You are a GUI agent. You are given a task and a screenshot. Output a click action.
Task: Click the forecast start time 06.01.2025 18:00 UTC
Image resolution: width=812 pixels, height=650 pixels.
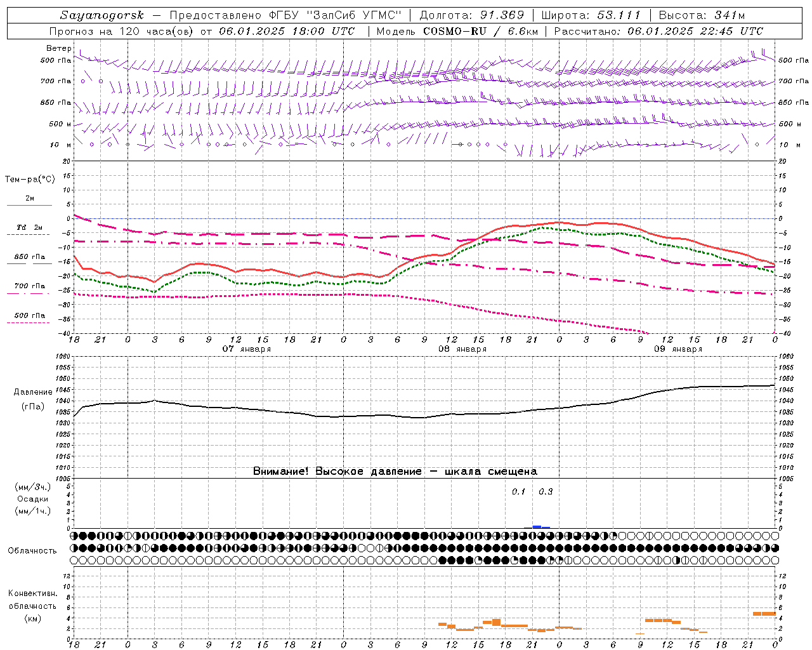pos(287,31)
